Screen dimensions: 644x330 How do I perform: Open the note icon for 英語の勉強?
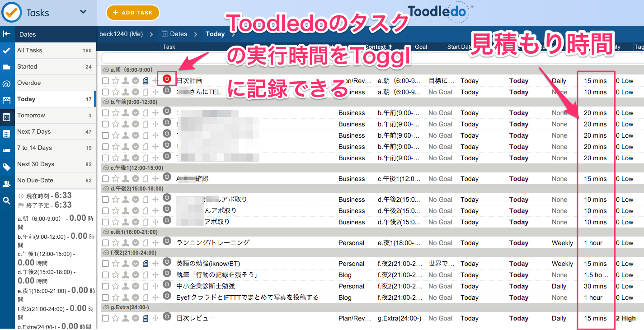(x=145, y=264)
